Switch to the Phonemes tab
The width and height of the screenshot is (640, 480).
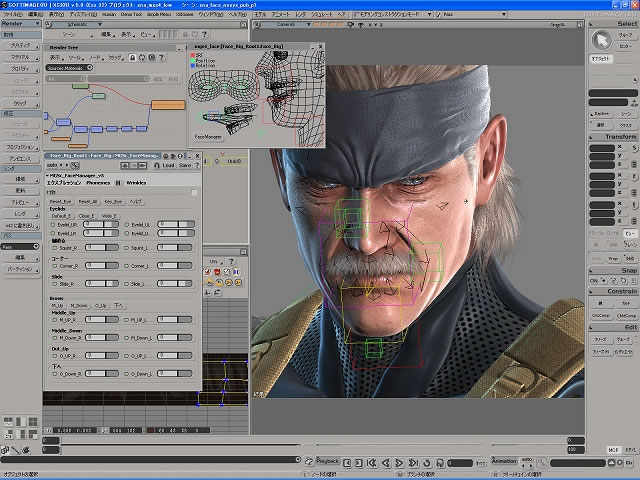(99, 183)
